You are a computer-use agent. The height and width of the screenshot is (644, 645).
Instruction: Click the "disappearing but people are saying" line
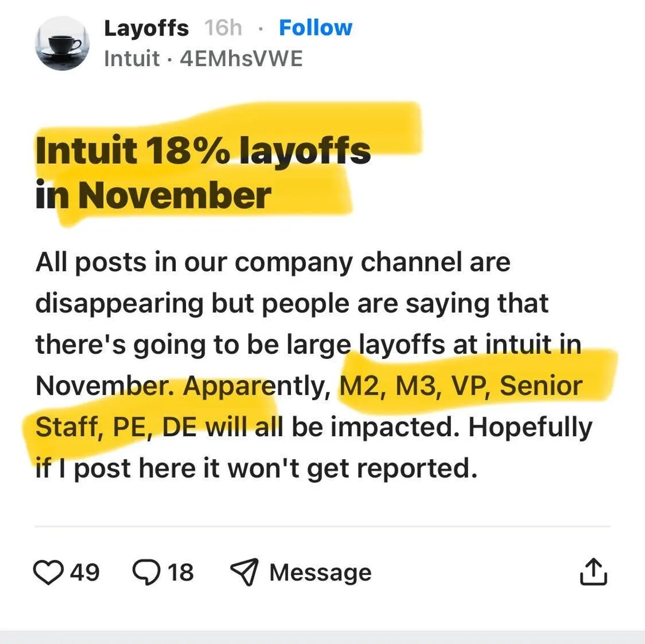pos(291,303)
